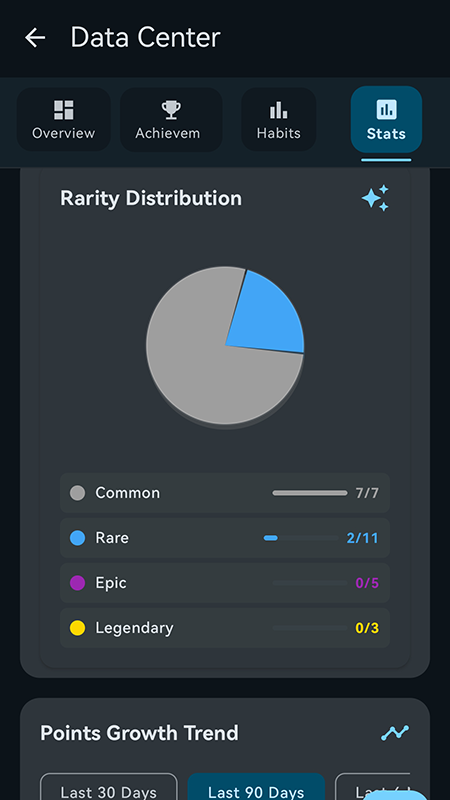Image resolution: width=450 pixels, height=800 pixels.
Task: Tap the Stats chart icon
Action: [x=386, y=109]
